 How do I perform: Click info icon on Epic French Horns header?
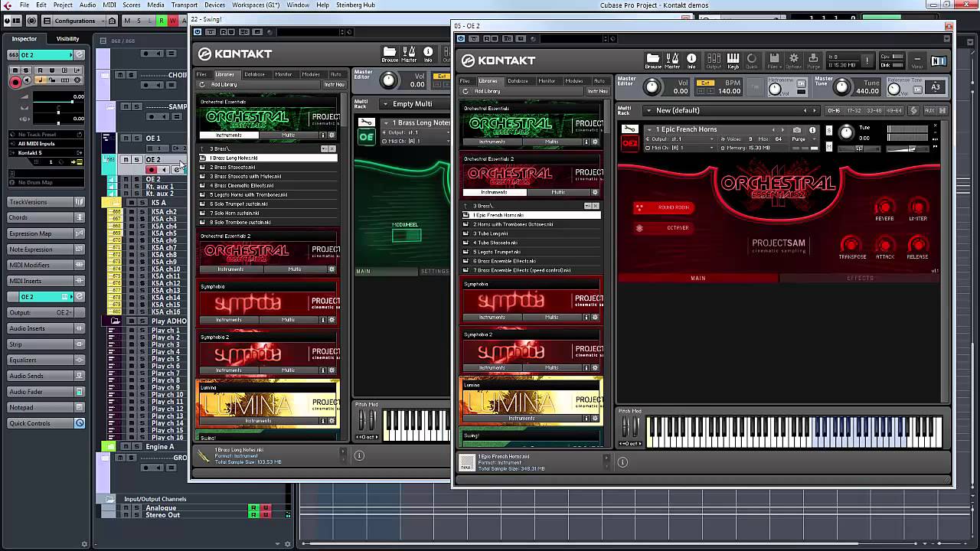coord(812,130)
